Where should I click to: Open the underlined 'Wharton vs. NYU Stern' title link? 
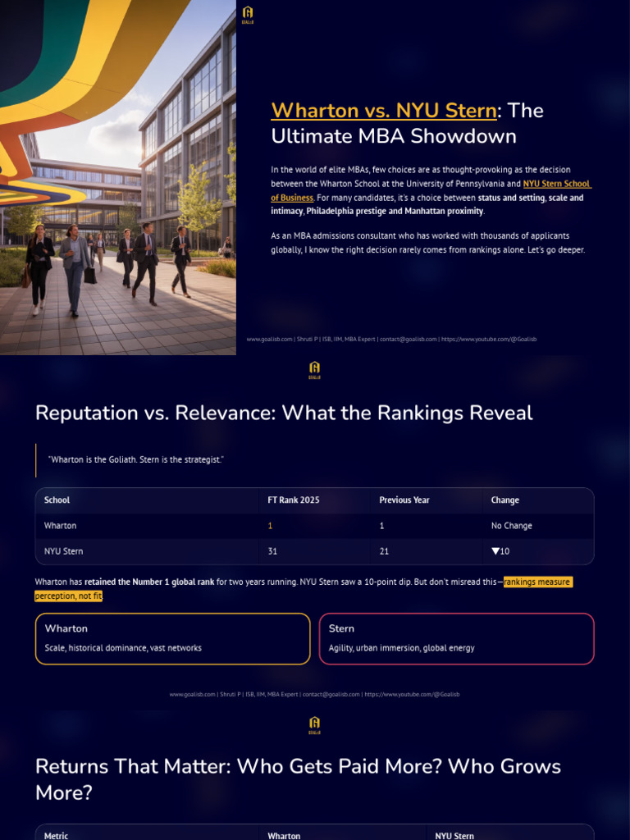384,111
